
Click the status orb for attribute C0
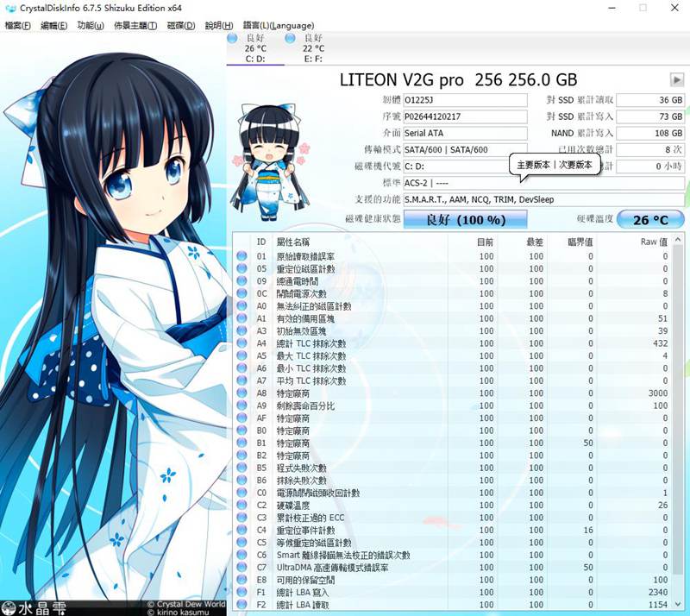point(241,493)
